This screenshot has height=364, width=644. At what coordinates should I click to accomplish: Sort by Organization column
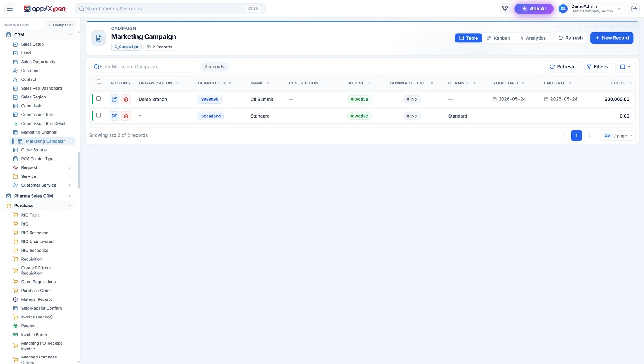coord(158,83)
